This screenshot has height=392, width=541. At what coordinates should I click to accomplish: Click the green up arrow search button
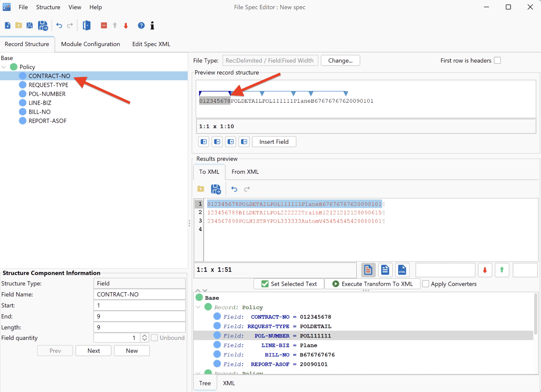(x=502, y=270)
